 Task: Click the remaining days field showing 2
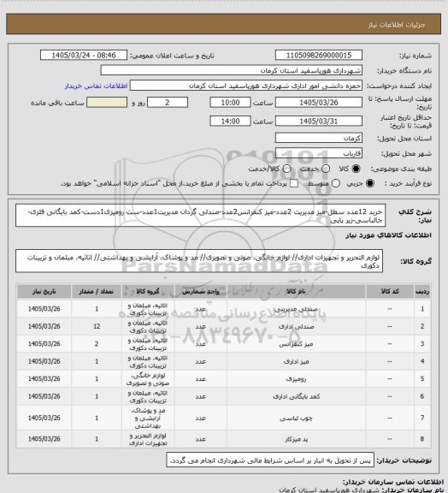pos(168,103)
